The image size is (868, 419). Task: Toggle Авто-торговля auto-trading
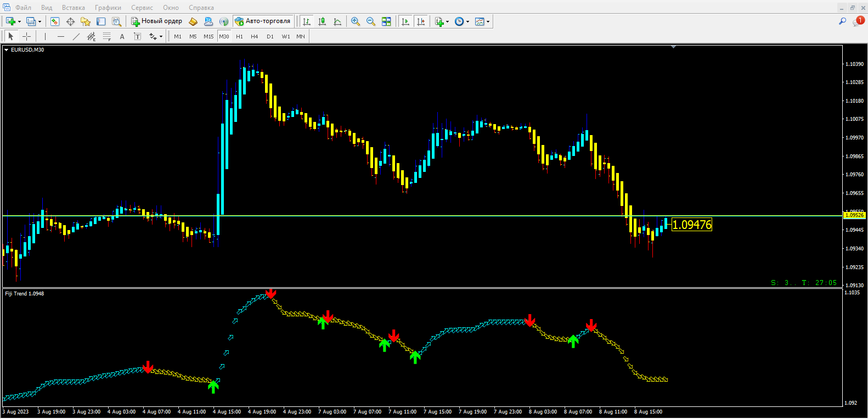point(263,21)
